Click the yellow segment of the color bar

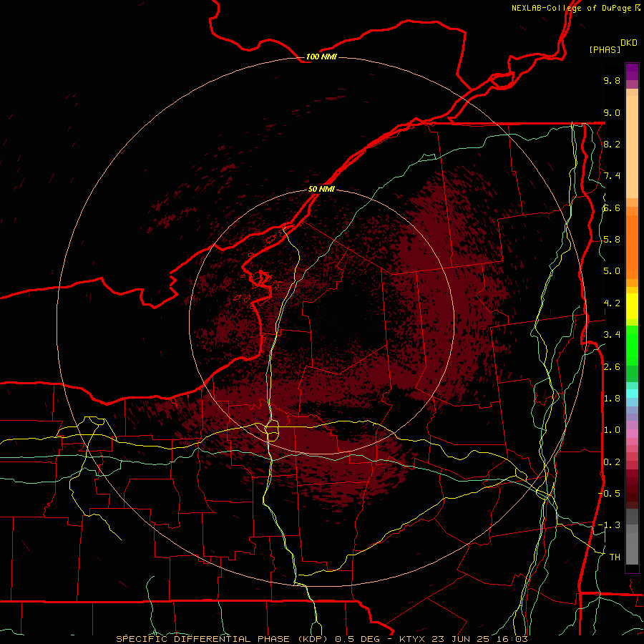(632, 306)
